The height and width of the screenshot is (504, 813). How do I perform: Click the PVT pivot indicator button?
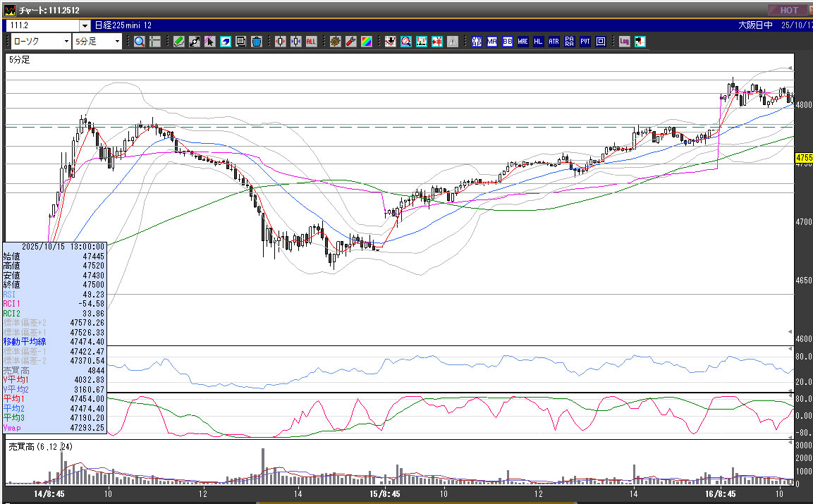click(x=585, y=42)
